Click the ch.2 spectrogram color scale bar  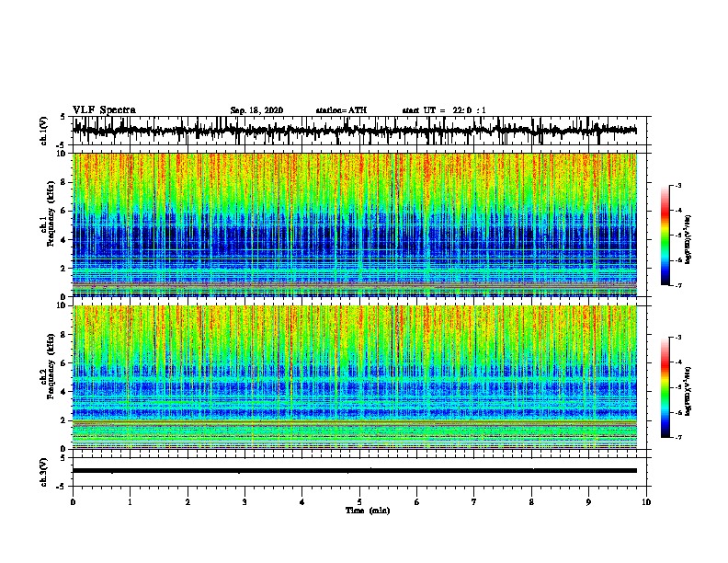tap(665, 387)
